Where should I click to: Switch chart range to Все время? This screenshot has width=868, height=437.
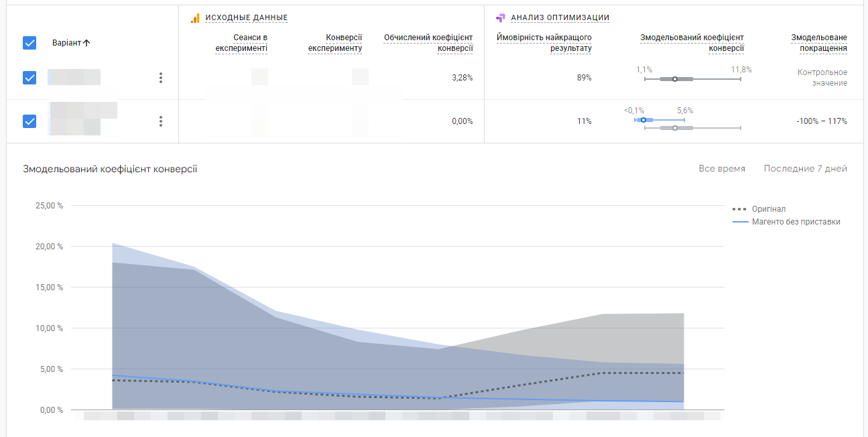[721, 169]
